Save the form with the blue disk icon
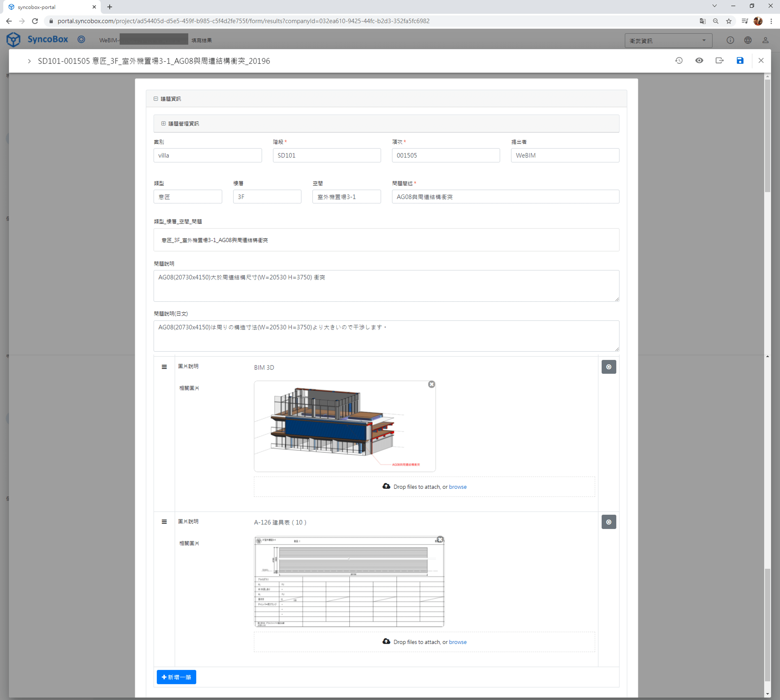The image size is (780, 700). coord(740,61)
